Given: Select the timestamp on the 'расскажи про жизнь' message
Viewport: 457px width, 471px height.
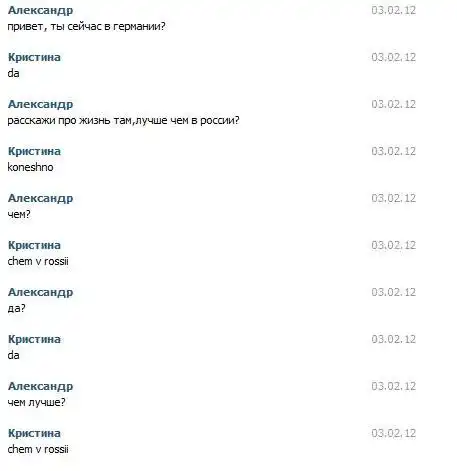Looking at the screenshot, I should (394, 104).
